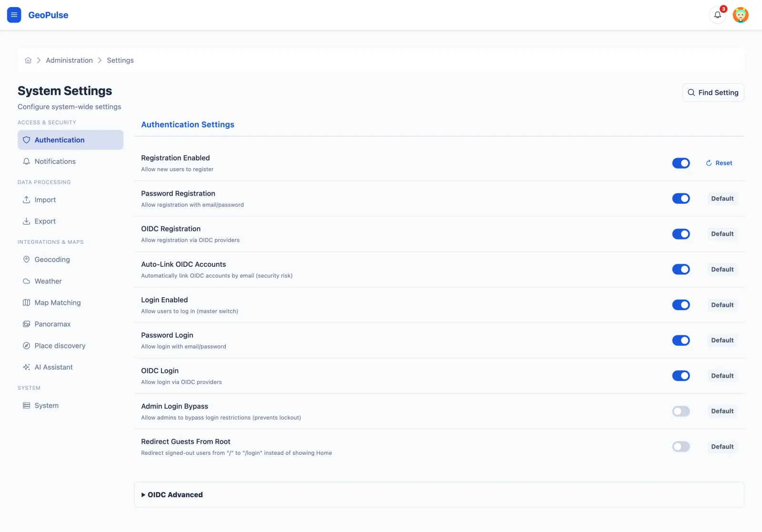Toggle Password Login switch

coord(681,341)
